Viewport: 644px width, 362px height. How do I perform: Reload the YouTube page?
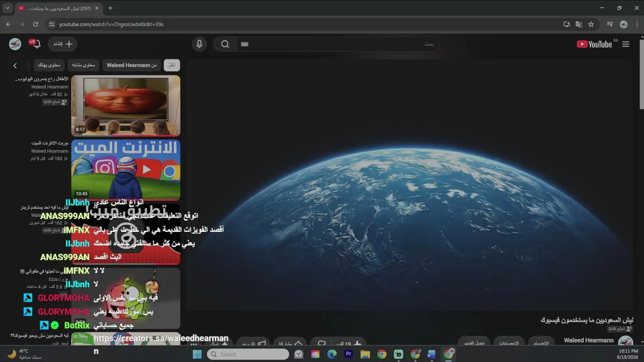pos(35,24)
